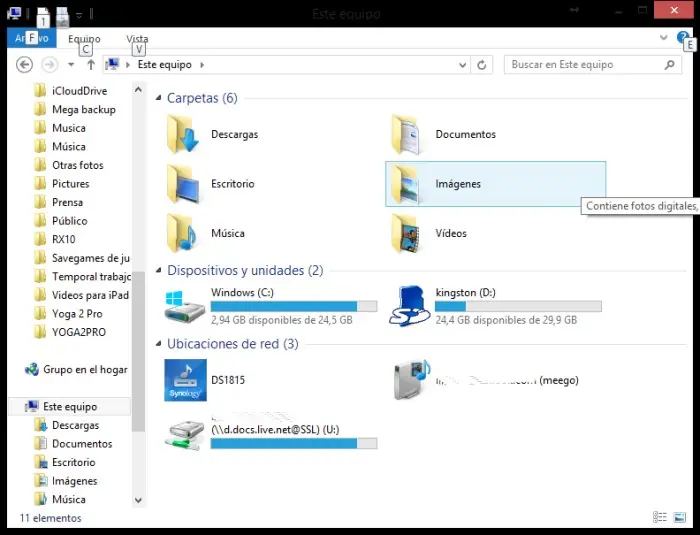Open the Equipo ribbon tab
The width and height of the screenshot is (700, 535).
(x=84, y=38)
